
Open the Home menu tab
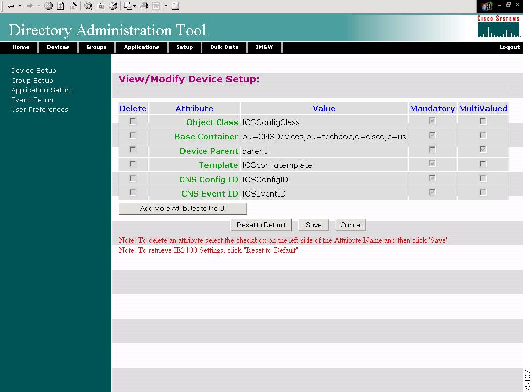21,47
